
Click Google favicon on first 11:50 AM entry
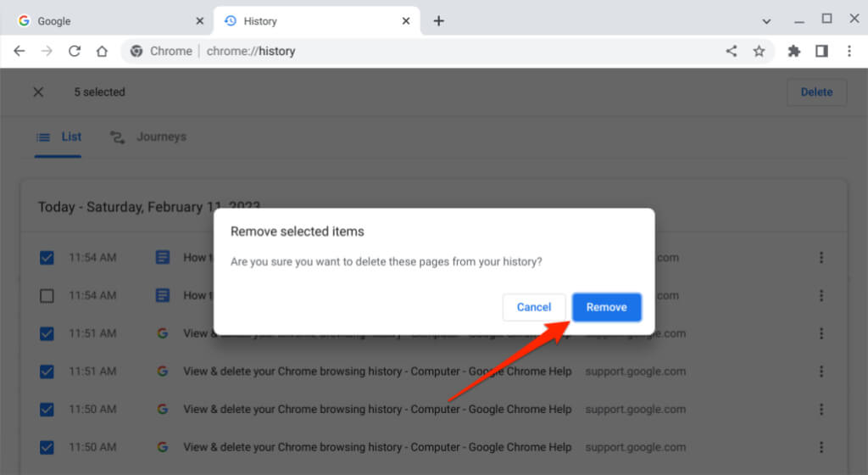(162, 409)
